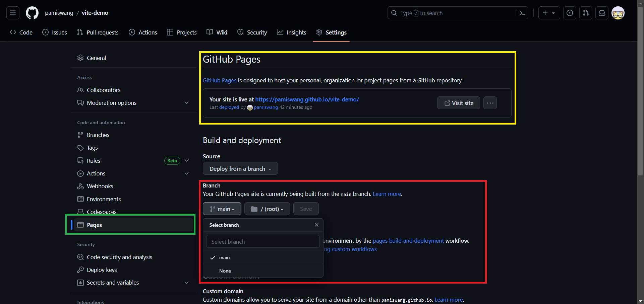
Task: Open the 'deployed' deployment link
Action: [229, 107]
